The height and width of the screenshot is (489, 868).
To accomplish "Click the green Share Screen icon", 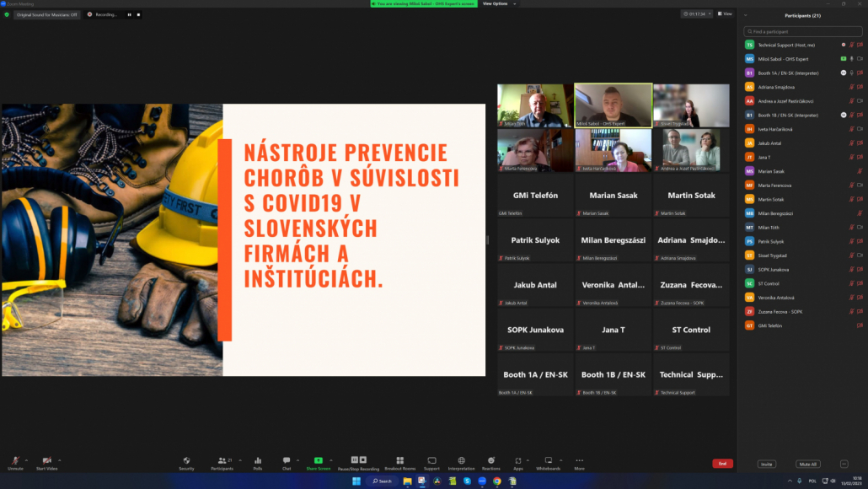I will click(x=318, y=461).
